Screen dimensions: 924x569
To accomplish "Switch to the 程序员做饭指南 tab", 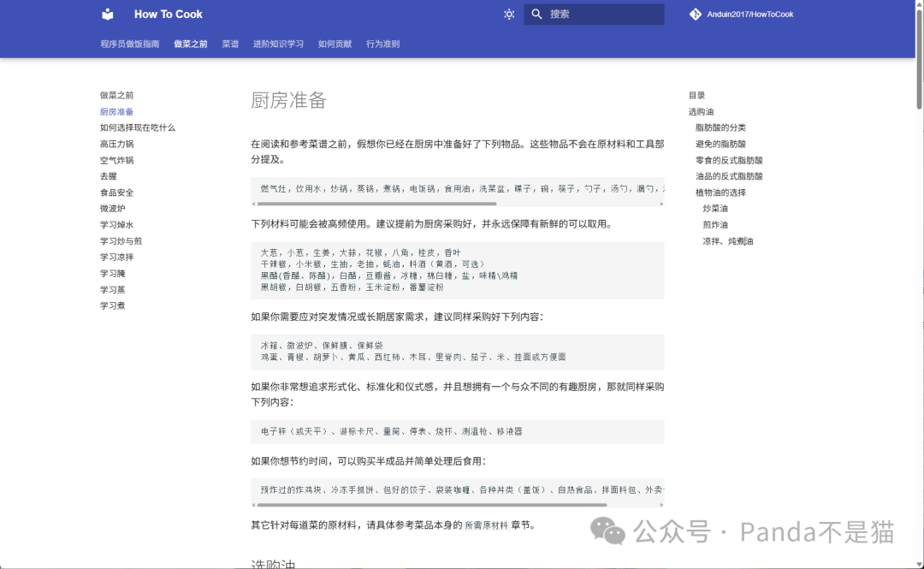I will tap(130, 44).
